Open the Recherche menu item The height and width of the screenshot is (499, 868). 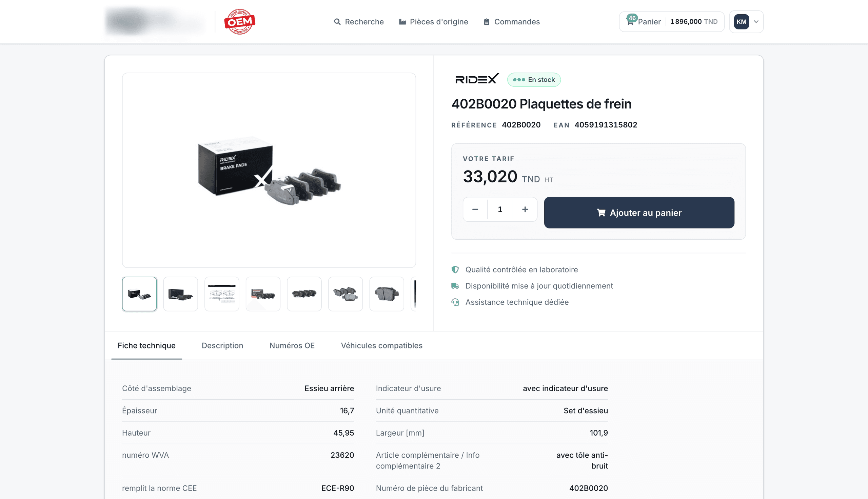[x=359, y=22]
